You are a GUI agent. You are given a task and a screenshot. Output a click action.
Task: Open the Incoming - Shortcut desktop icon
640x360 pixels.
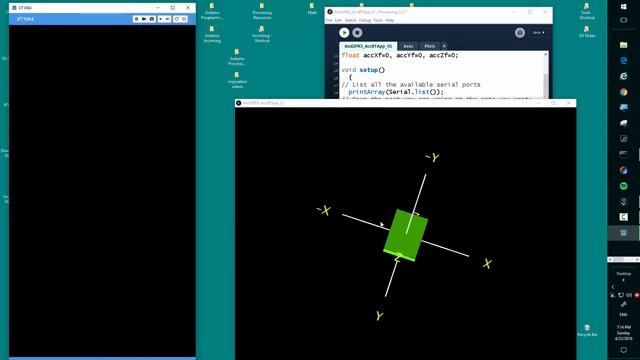[x=262, y=34]
